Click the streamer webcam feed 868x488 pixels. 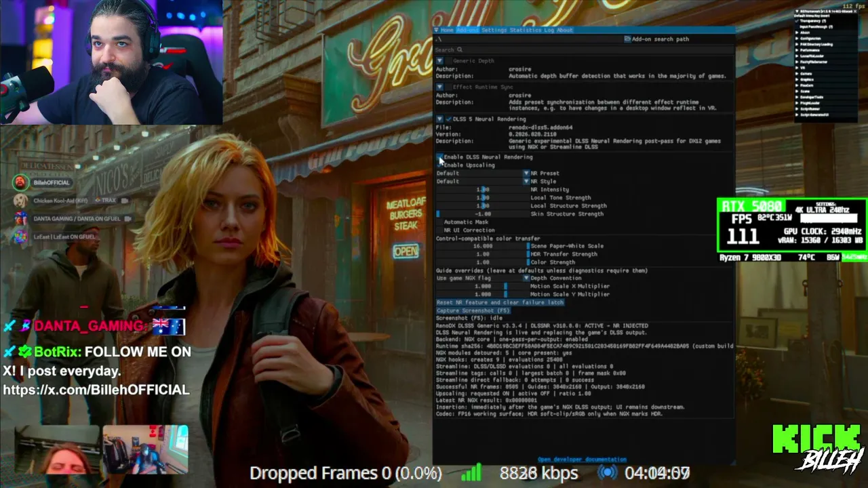tap(111, 62)
